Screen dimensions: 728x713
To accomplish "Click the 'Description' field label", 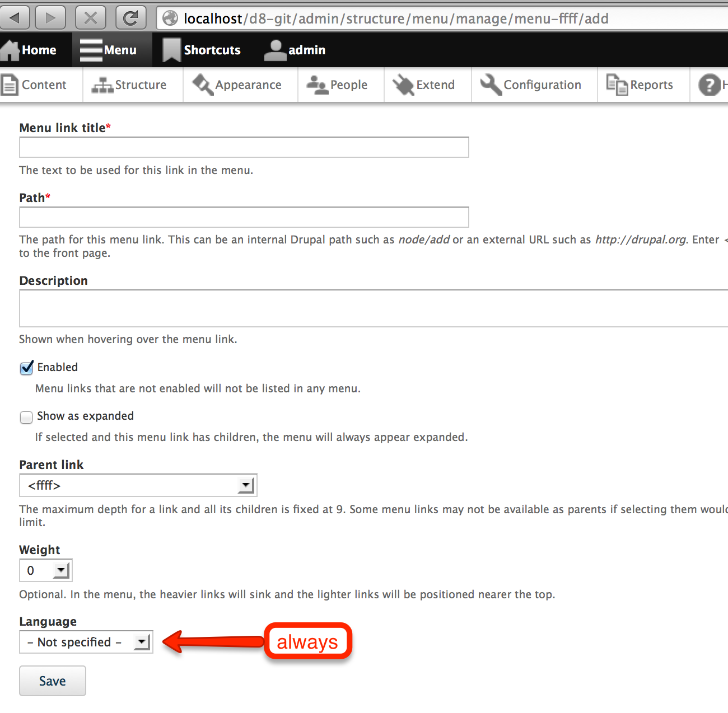I will coord(54,280).
